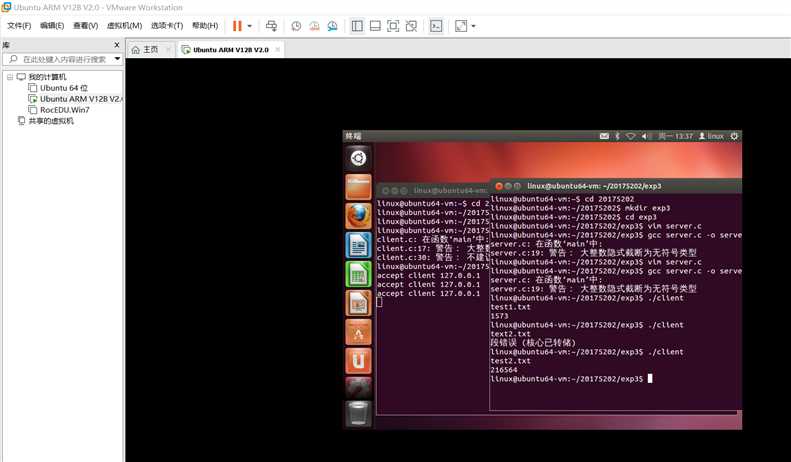Click the 216564 output line in terminal
791x462 pixels.
[503, 370]
